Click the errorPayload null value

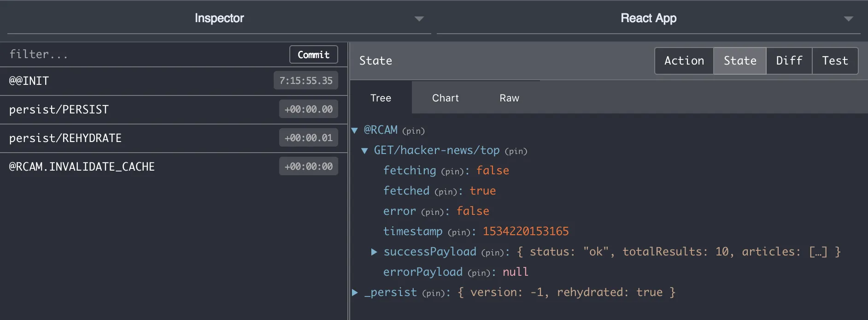click(x=516, y=272)
